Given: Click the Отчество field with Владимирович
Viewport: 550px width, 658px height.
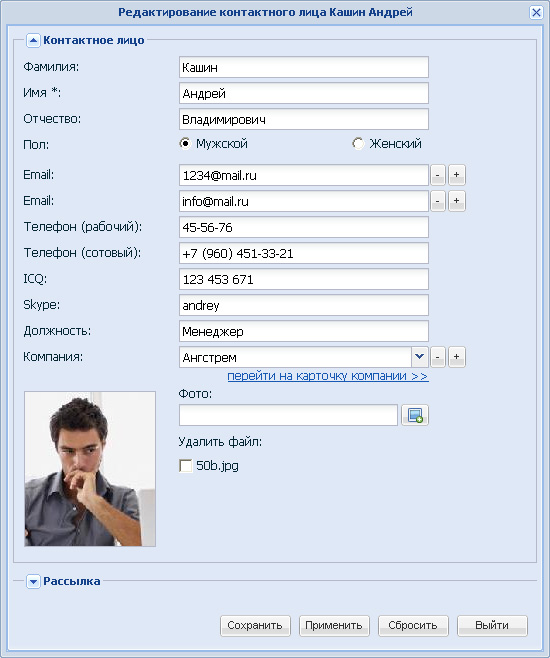Looking at the screenshot, I should pyautogui.click(x=304, y=119).
